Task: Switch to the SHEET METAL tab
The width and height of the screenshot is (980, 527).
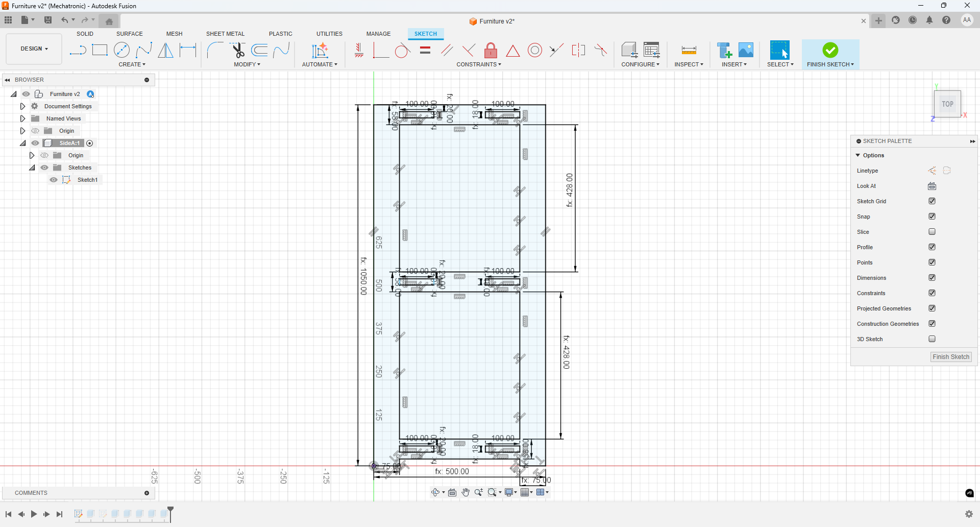Action: [225, 34]
